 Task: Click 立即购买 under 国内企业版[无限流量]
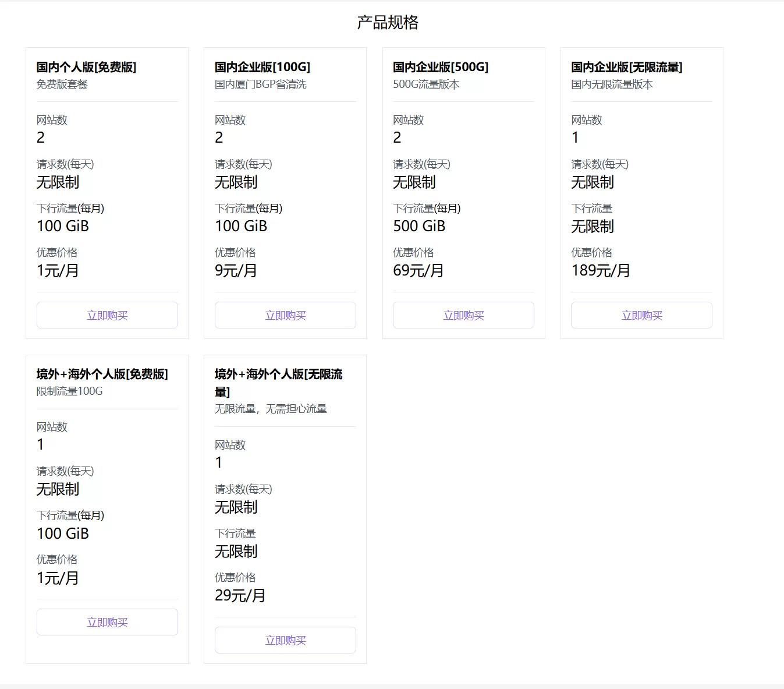click(641, 315)
